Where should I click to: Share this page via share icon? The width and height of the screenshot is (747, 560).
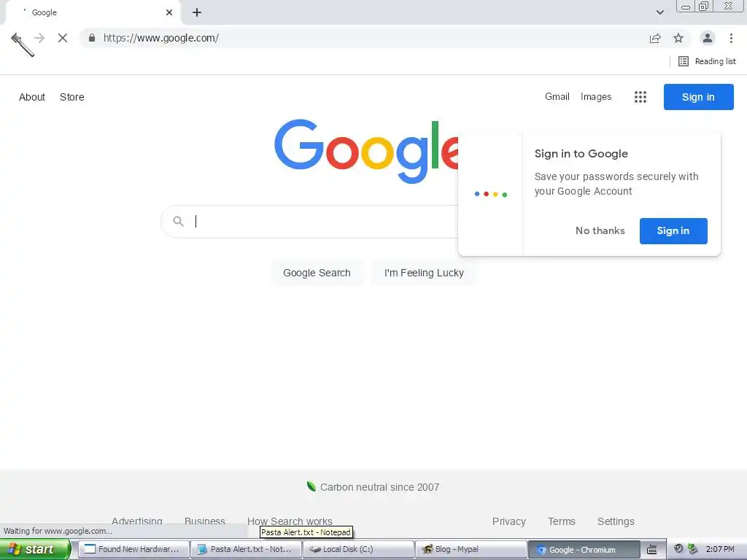click(655, 38)
